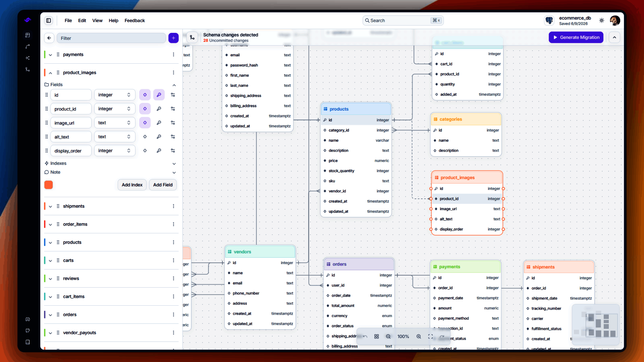
Task: Click the Generate Migration button
Action: 576,37
